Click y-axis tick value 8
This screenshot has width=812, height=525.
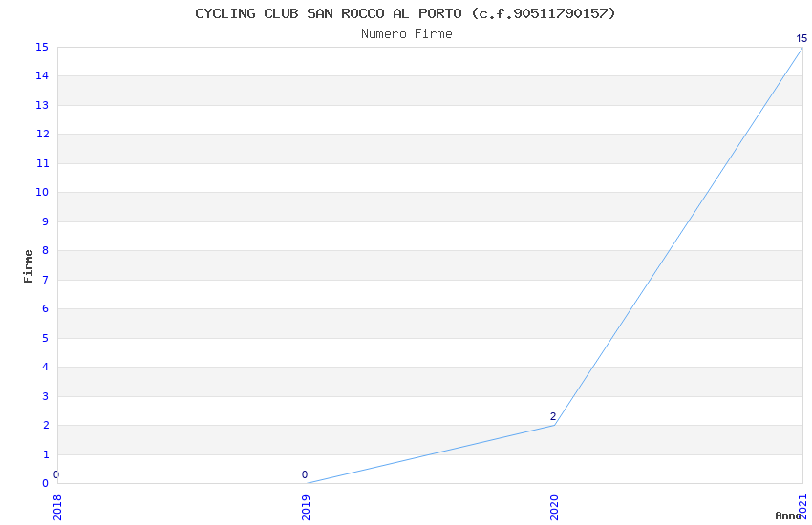(46, 250)
